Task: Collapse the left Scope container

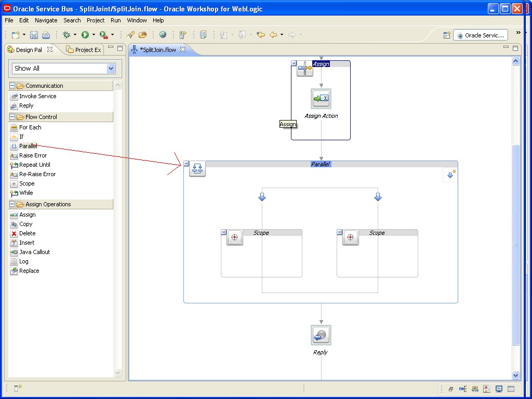Action: pyautogui.click(x=223, y=232)
